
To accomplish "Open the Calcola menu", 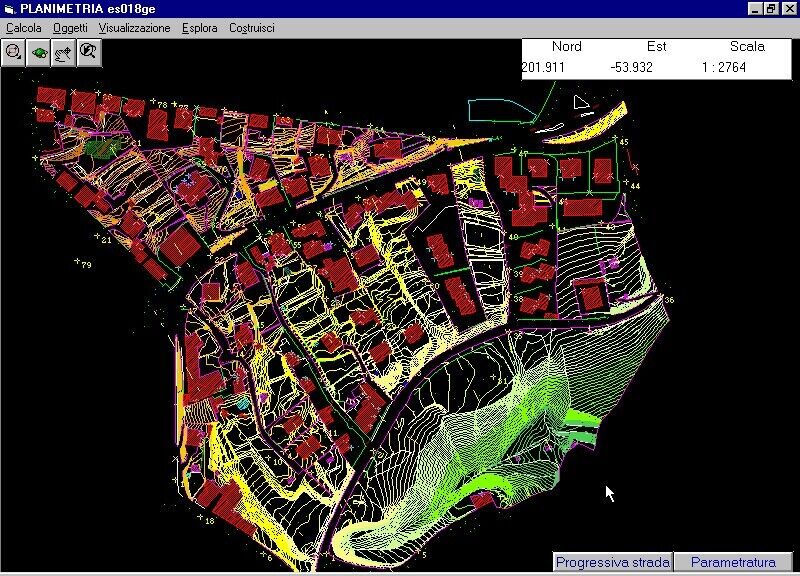I will 23,28.
